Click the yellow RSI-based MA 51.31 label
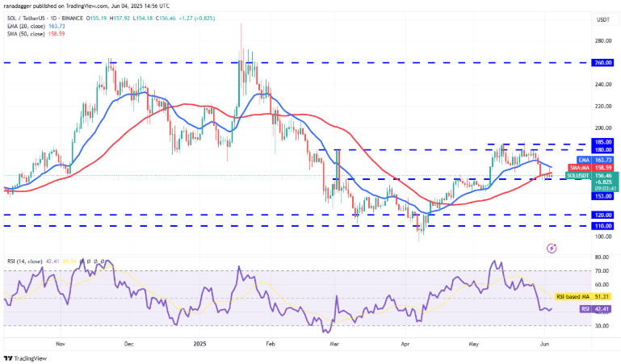Screen dimensions: 621x364 [x=582, y=296]
